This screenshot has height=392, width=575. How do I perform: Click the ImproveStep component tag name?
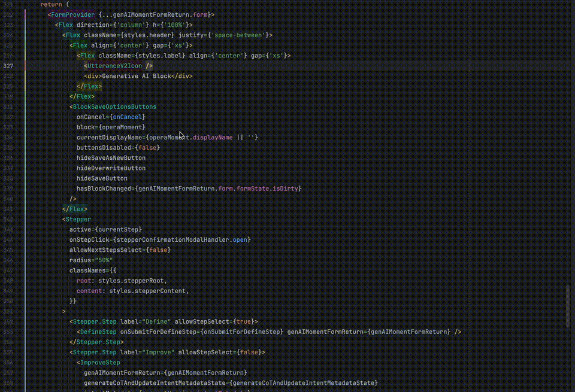pos(100,363)
